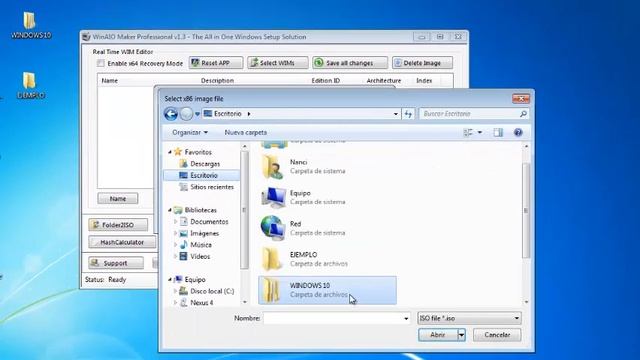Click the file list vertical scrollbar
640x360 pixels.
point(526,210)
